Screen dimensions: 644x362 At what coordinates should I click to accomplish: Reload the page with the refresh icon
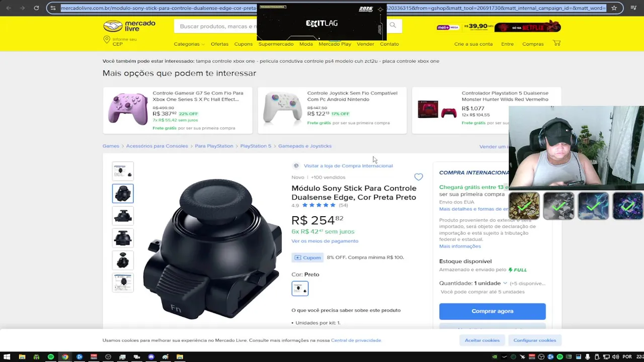click(x=36, y=8)
